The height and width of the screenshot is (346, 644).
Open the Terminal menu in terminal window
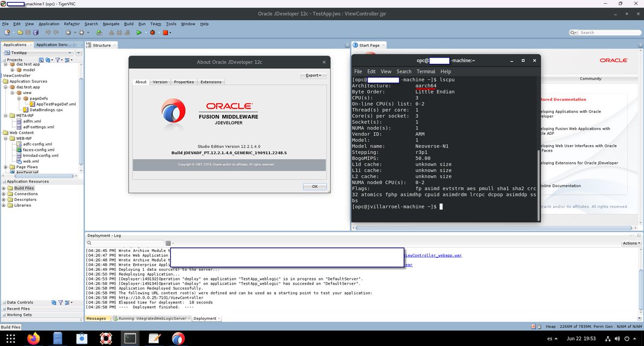pos(426,71)
